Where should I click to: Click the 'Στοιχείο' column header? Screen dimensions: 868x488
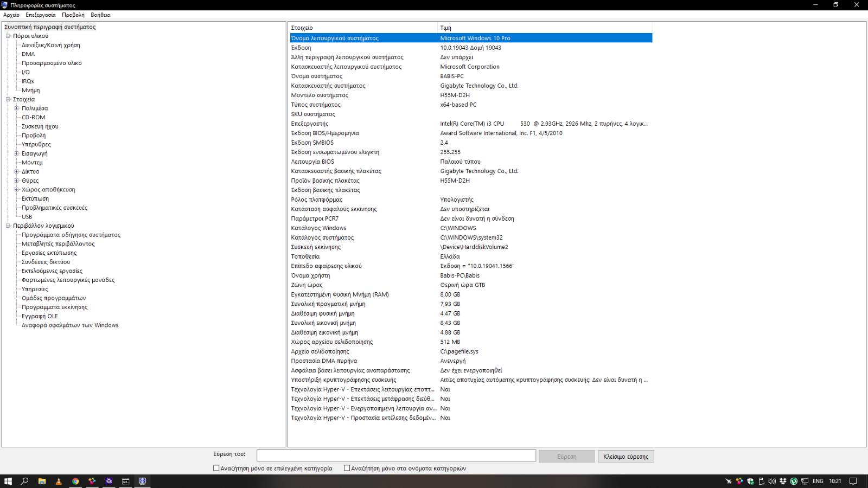click(363, 28)
